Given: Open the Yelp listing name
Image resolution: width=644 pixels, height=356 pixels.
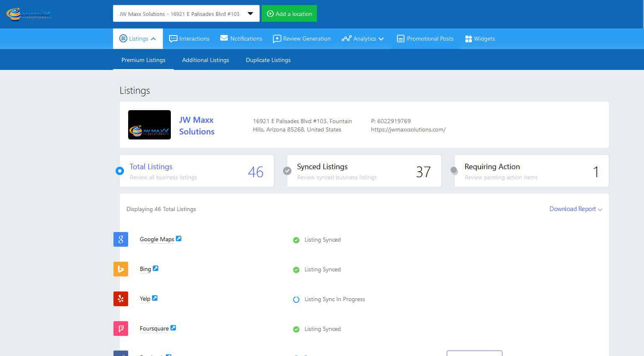Looking at the screenshot, I should coord(145,299).
